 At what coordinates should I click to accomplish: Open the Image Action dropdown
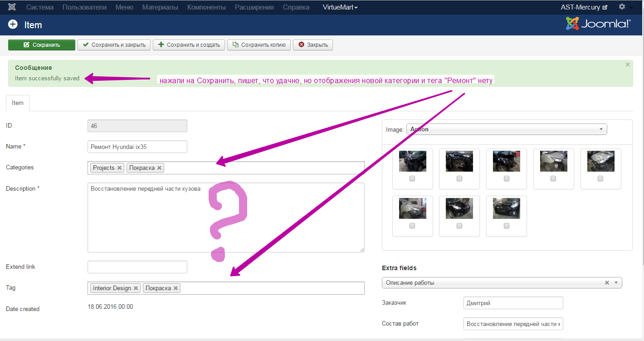[506, 129]
